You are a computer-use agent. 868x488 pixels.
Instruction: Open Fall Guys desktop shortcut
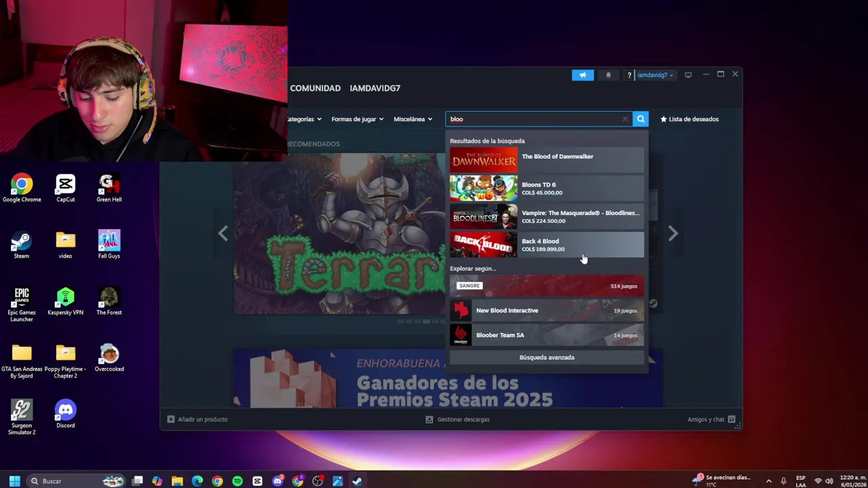(x=109, y=245)
